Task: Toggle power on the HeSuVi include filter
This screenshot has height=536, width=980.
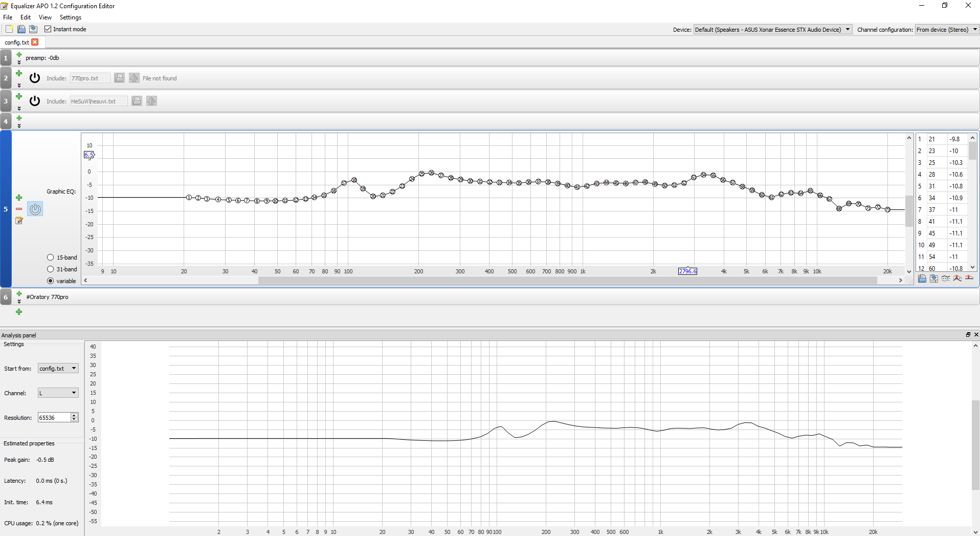Action: (35, 101)
